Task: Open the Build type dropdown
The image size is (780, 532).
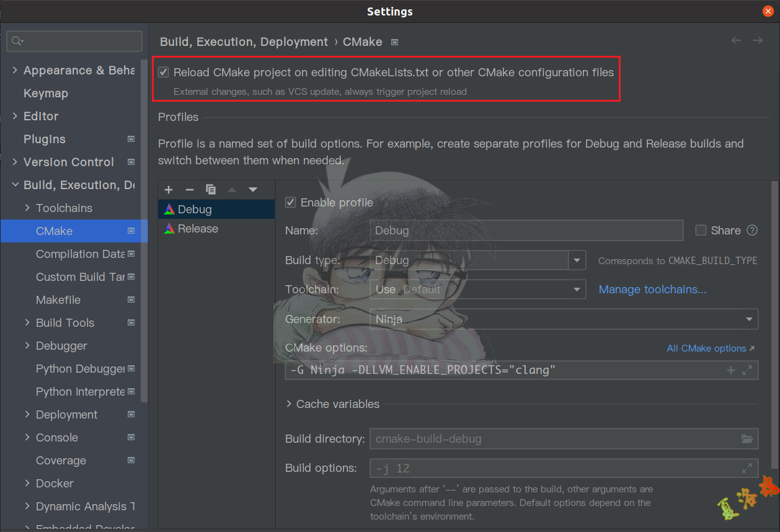Action: coord(577,260)
